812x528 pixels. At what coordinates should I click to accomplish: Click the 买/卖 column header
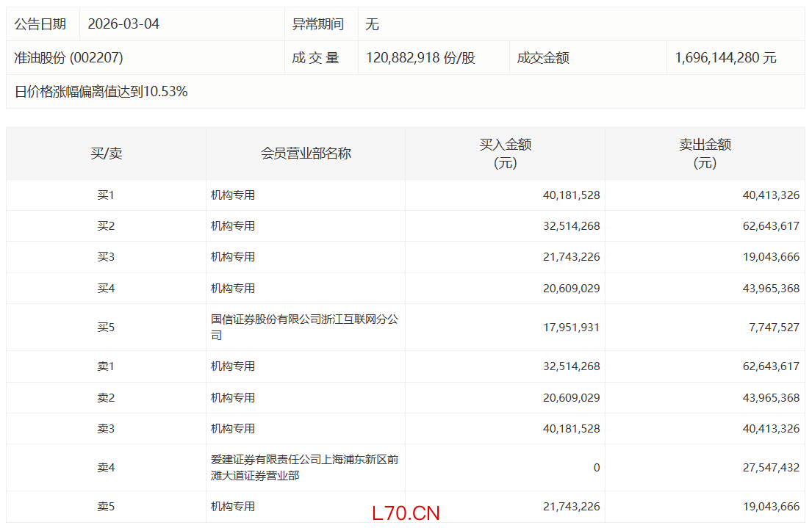pos(106,153)
